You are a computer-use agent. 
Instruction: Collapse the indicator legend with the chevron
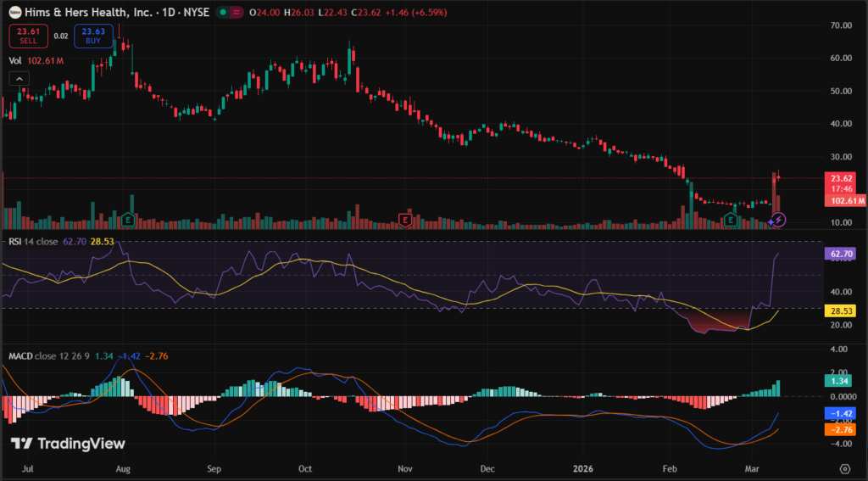click(19, 79)
